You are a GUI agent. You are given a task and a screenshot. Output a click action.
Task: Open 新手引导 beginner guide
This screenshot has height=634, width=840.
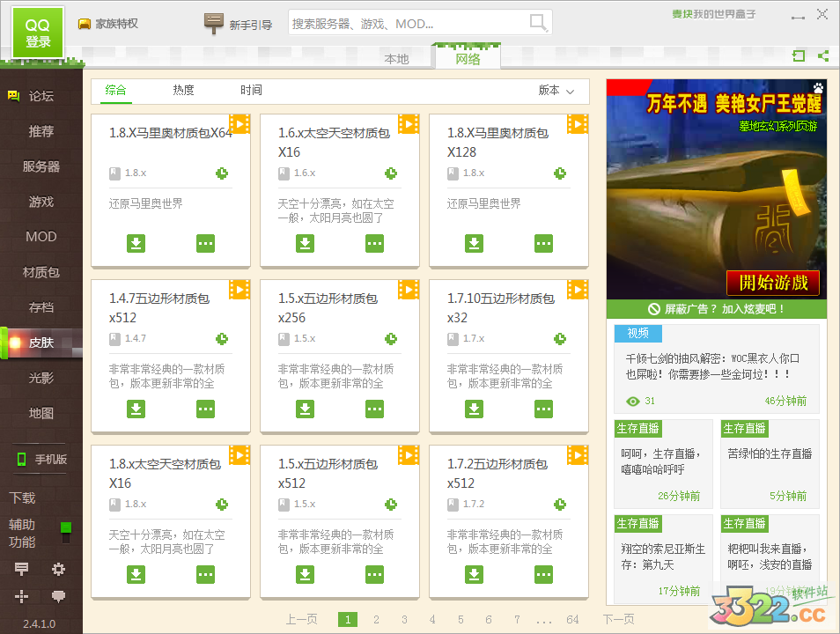[x=239, y=25]
